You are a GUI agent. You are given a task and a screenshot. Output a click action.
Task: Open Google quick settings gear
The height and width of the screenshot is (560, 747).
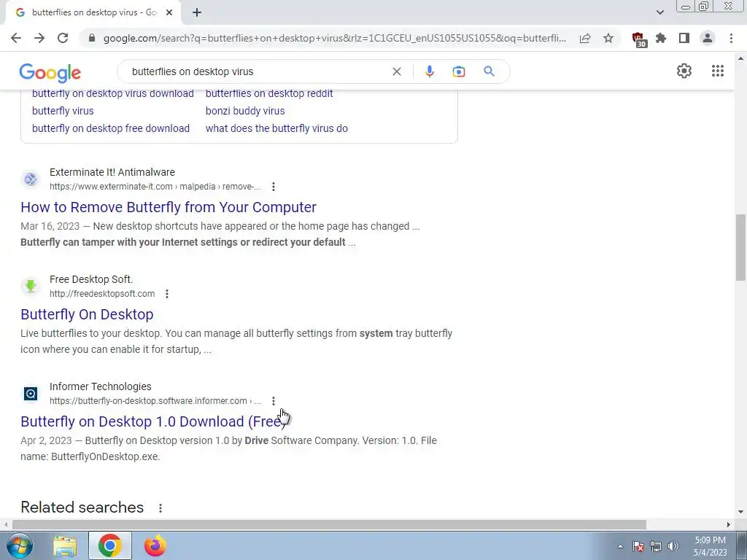[x=684, y=71]
